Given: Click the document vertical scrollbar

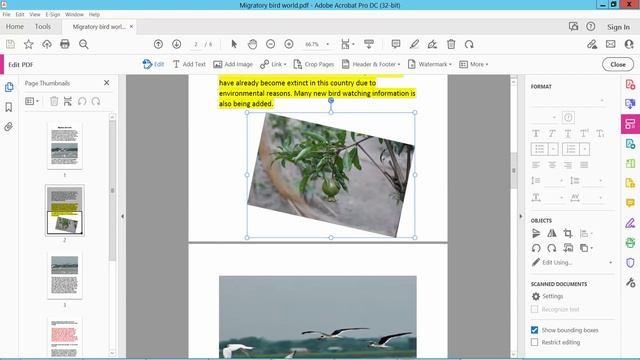Looking at the screenshot, I should click(x=514, y=171).
